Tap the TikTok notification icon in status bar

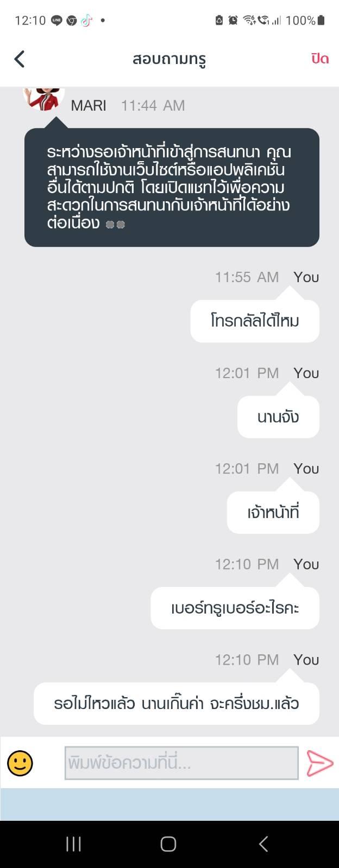86,21
